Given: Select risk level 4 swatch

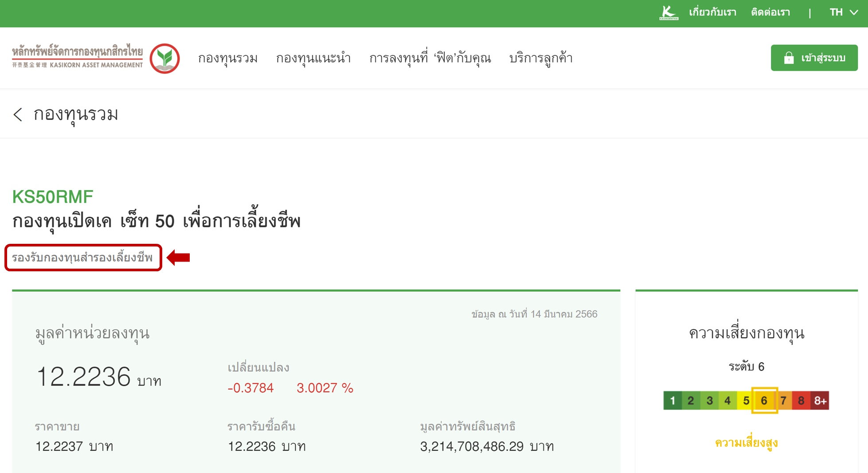Looking at the screenshot, I should click(x=727, y=401).
